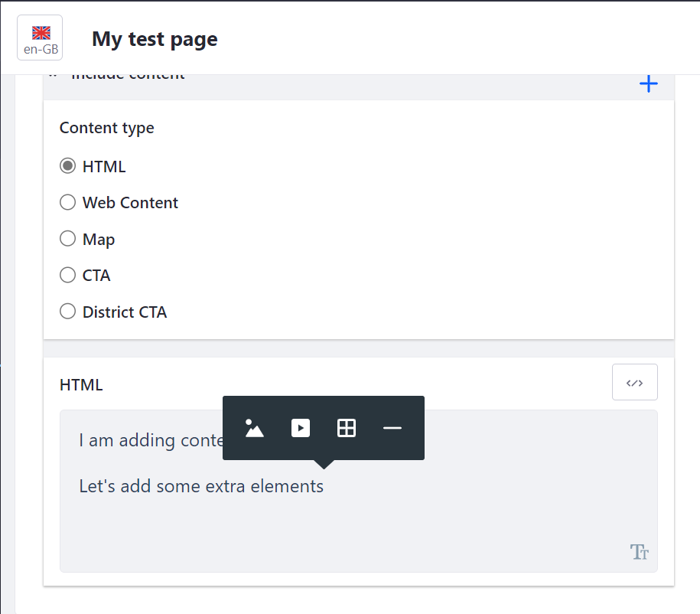Collapse the Include content section
This screenshot has height=614, width=700.
54,73
